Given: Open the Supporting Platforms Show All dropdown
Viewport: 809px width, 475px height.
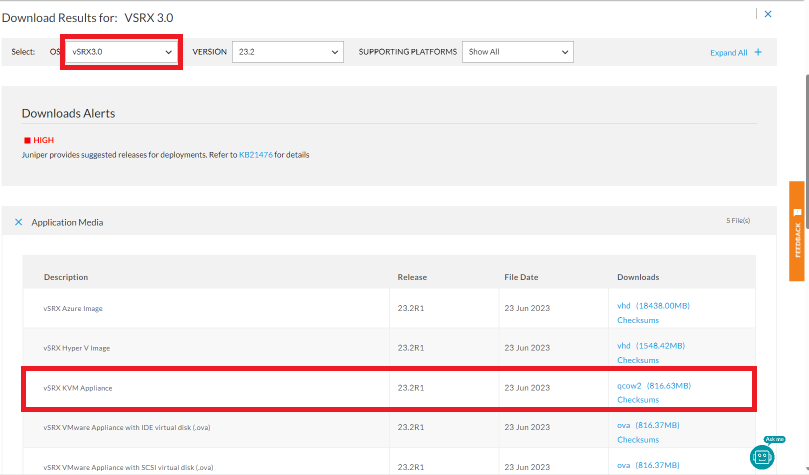Looking at the screenshot, I should pos(517,52).
